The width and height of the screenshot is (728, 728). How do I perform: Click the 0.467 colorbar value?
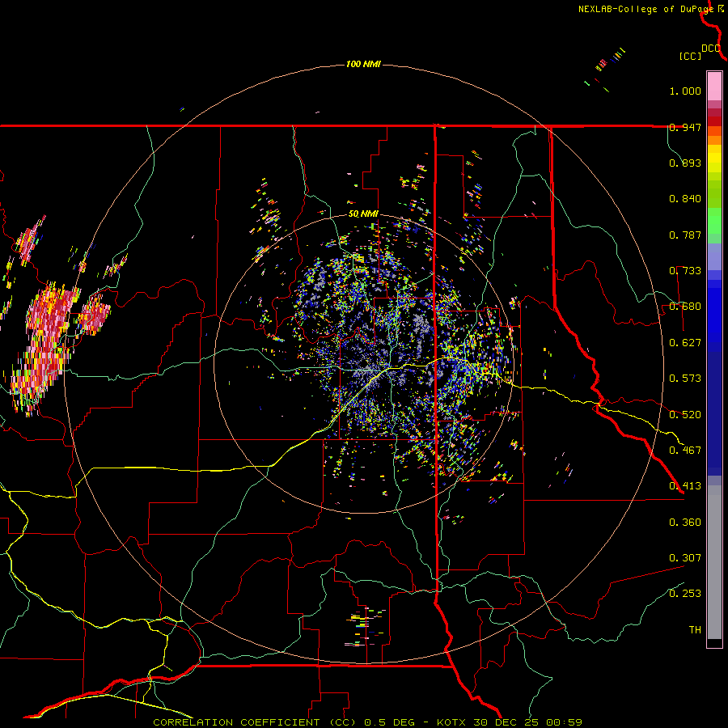[x=685, y=451]
